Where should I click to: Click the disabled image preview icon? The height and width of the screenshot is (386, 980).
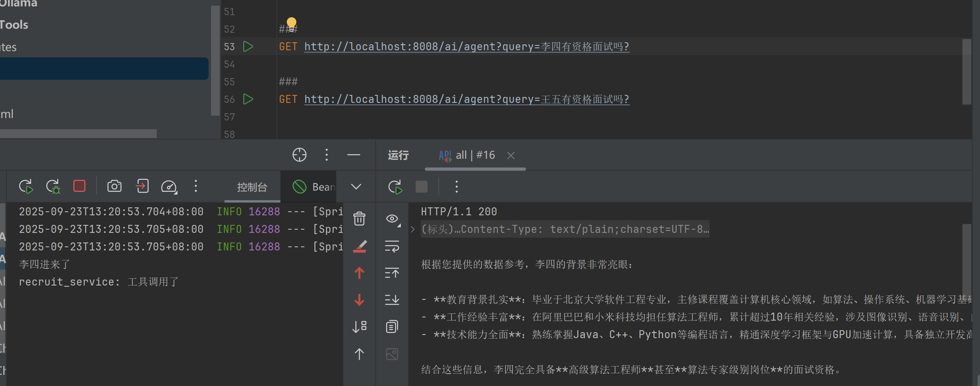(392, 354)
